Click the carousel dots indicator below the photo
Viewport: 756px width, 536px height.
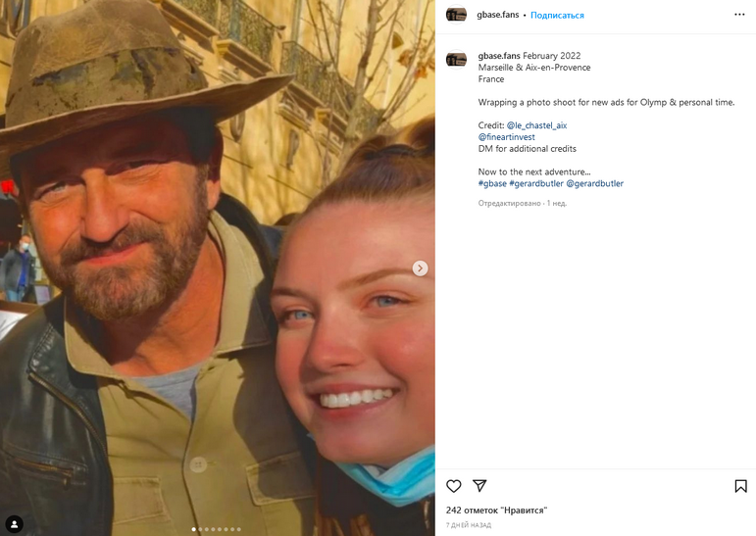217,529
